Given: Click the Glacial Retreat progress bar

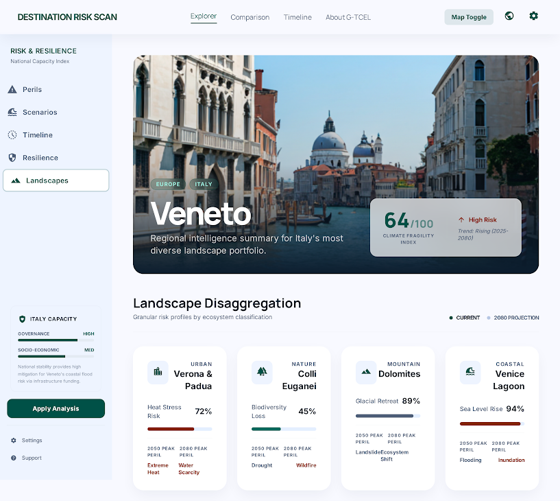Looking at the screenshot, I should (388, 416).
